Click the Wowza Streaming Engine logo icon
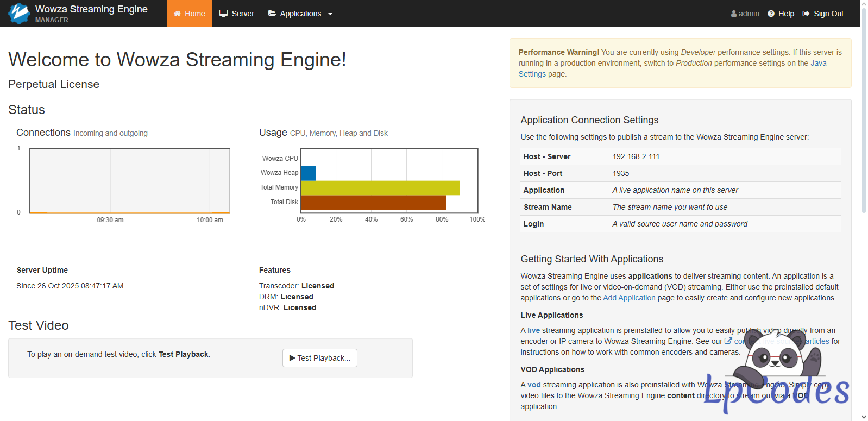Viewport: 868px width, 421px height. (19, 14)
